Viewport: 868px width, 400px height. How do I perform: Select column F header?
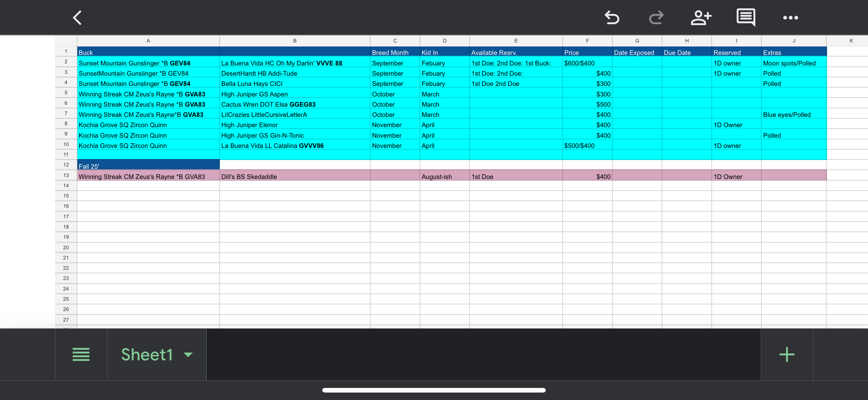587,41
